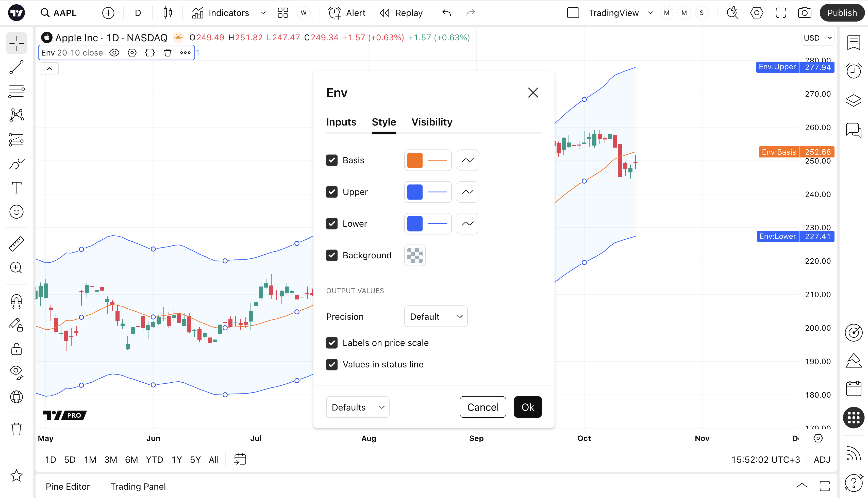The height and width of the screenshot is (498, 868).
Task: Cancel the Env settings dialog
Action: click(482, 407)
